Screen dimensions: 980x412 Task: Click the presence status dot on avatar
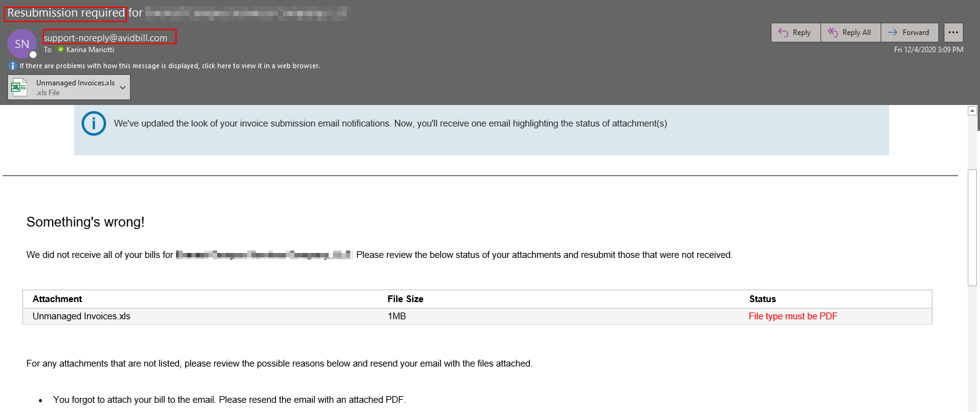33,55
